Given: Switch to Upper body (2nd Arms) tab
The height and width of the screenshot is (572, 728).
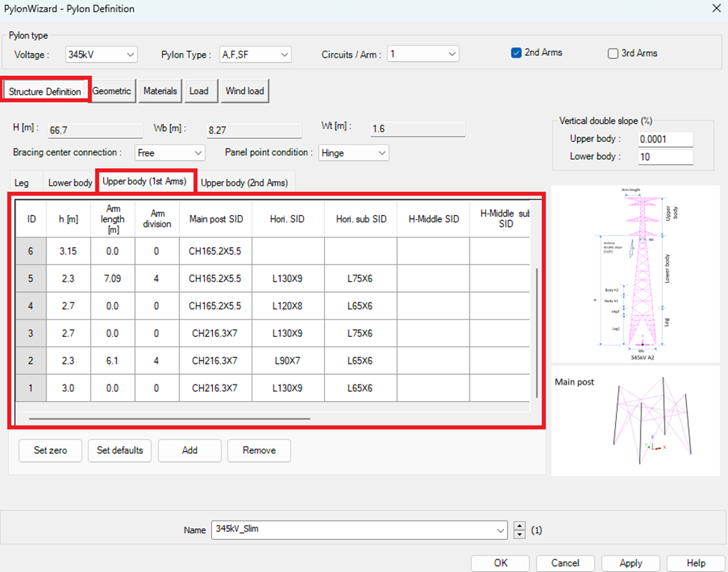Looking at the screenshot, I should coord(244,182).
